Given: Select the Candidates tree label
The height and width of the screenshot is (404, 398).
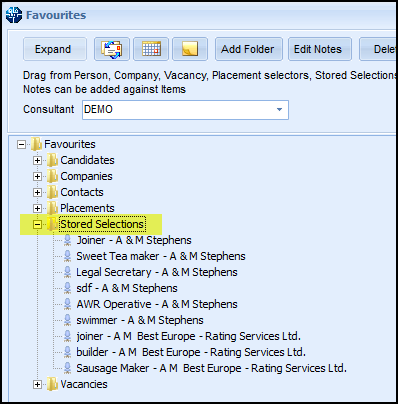Looking at the screenshot, I should [x=87, y=160].
